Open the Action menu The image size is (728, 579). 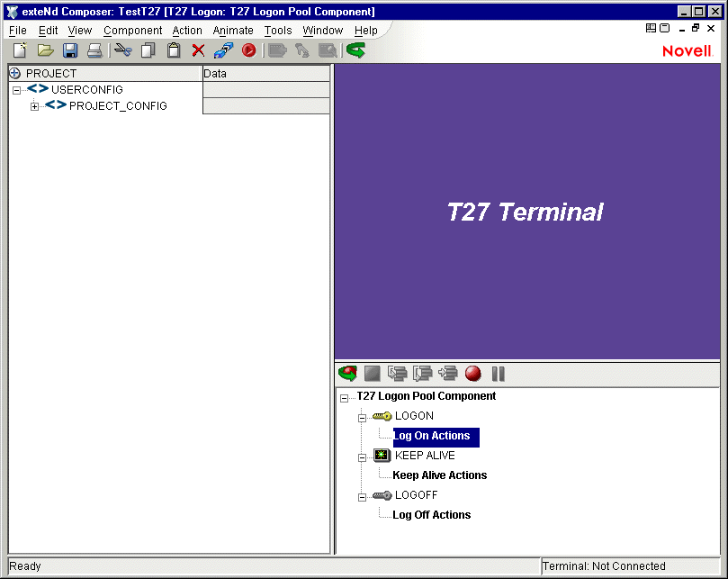tap(187, 31)
